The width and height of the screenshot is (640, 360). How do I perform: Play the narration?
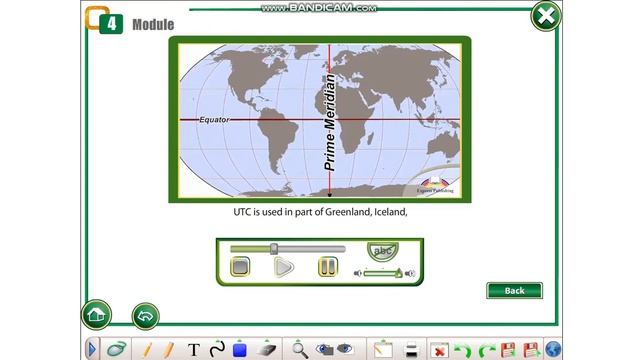[x=284, y=267]
